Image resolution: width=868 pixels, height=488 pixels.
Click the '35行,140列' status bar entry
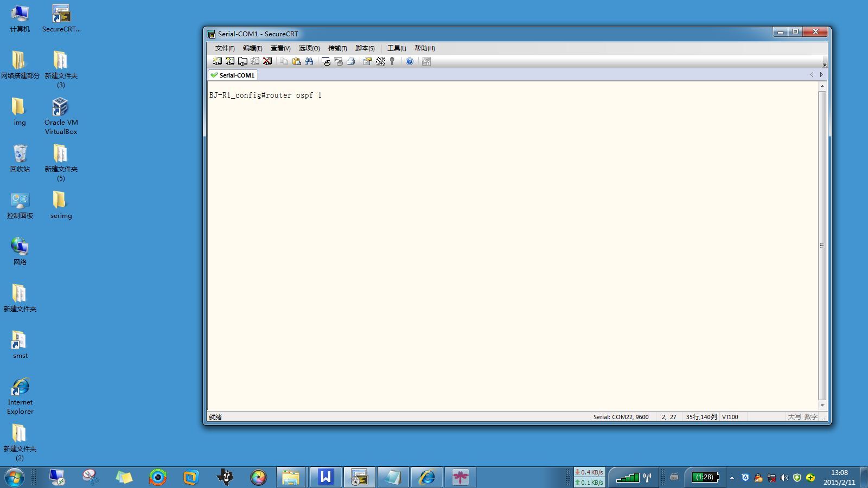point(701,417)
